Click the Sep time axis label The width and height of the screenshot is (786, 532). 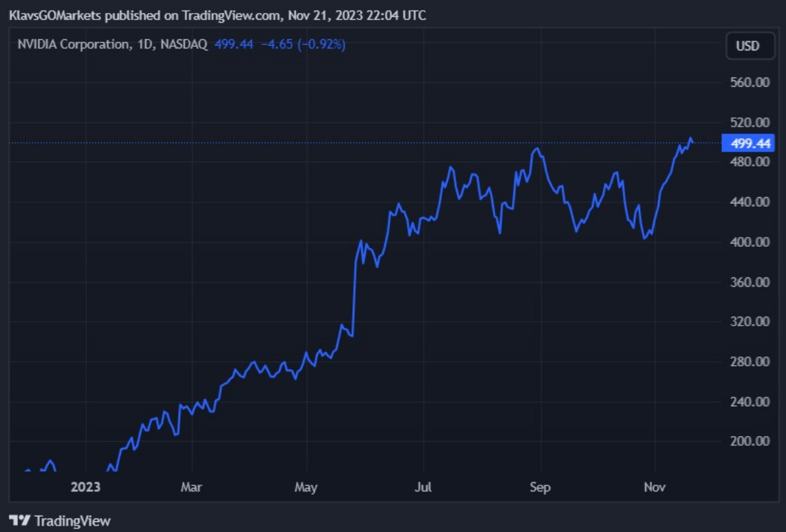tap(540, 487)
